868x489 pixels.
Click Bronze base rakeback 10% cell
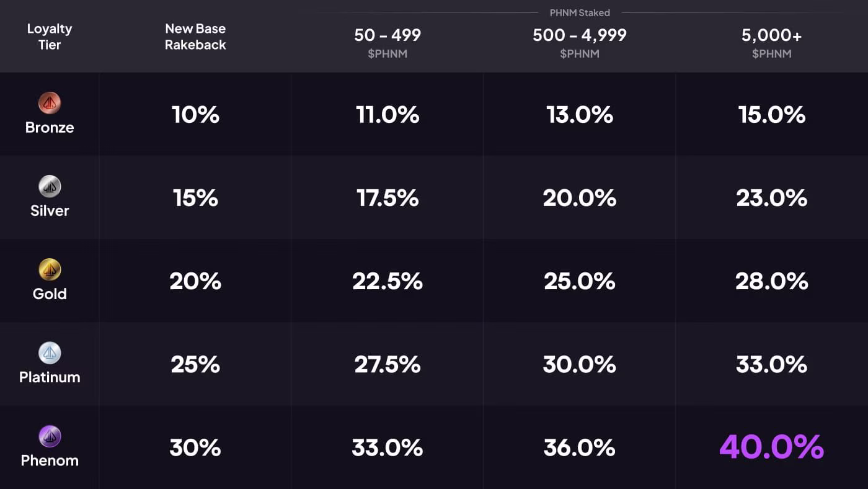pyautogui.click(x=195, y=114)
